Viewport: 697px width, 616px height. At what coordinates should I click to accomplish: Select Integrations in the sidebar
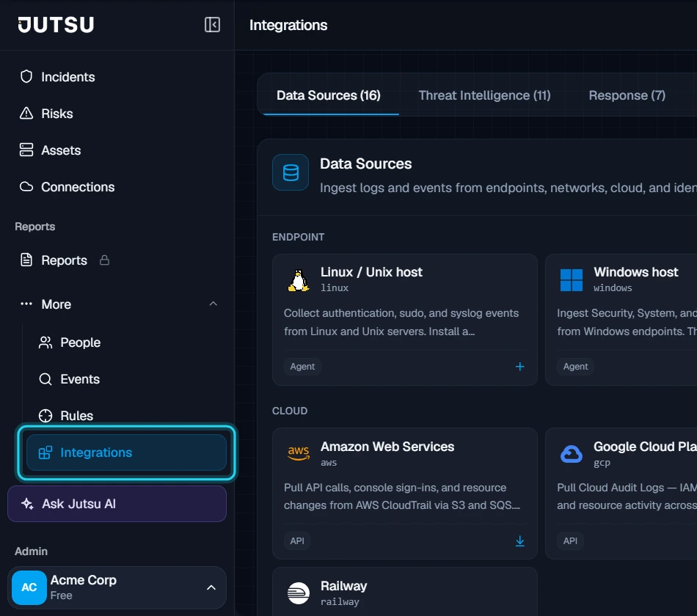click(127, 452)
